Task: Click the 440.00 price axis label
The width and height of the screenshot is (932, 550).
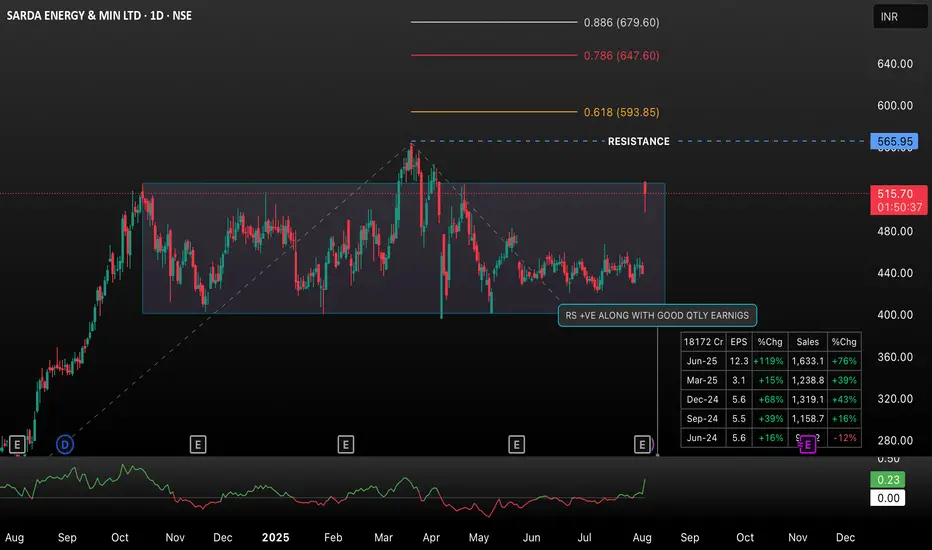Action: 895,273
